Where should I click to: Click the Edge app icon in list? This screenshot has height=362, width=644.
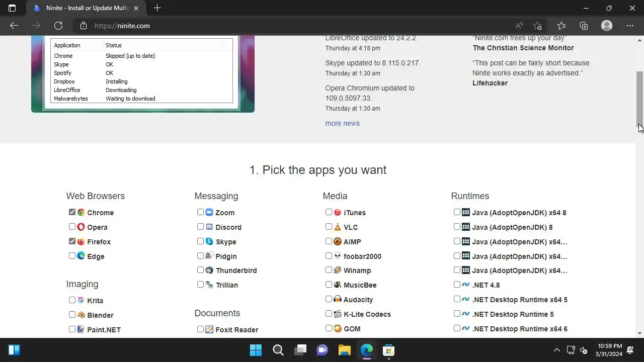pos(81,256)
